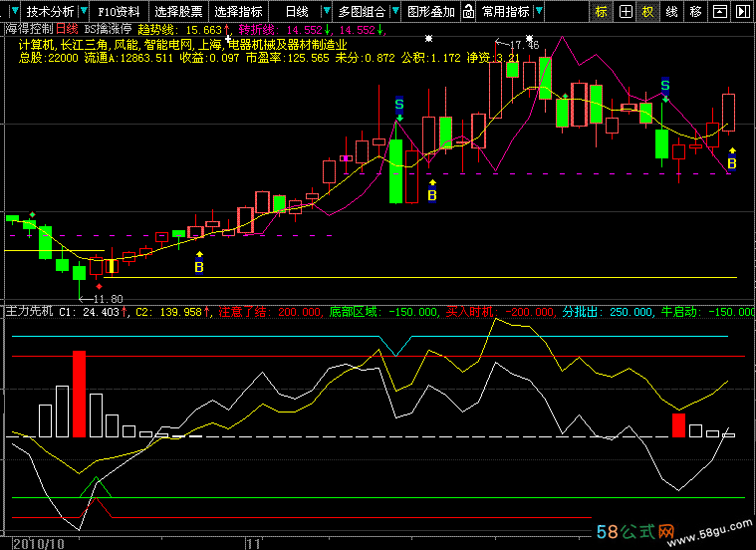Click the 收益:0.097 text
This screenshot has height=550, width=756.
(x=209, y=59)
